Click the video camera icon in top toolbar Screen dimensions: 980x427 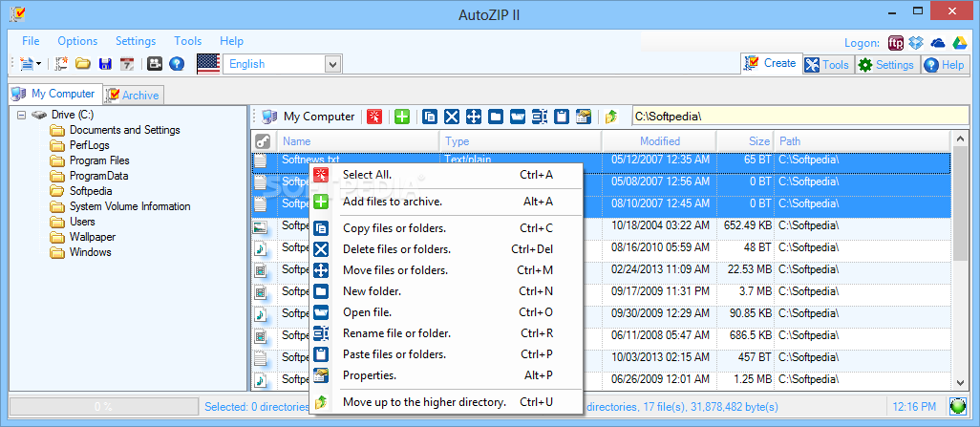pyautogui.click(x=155, y=64)
